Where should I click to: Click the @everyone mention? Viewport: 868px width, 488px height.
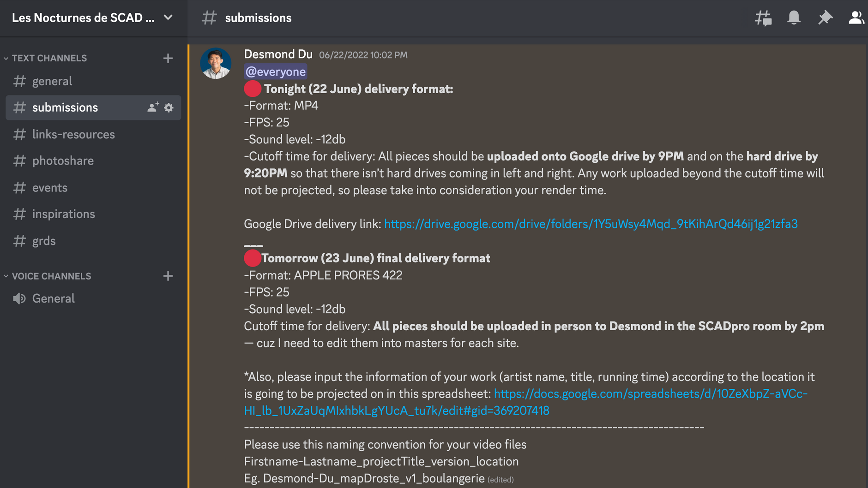[x=276, y=71]
